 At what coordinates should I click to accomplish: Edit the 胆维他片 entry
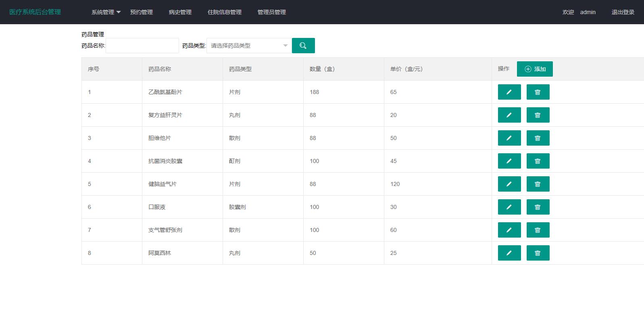click(509, 138)
